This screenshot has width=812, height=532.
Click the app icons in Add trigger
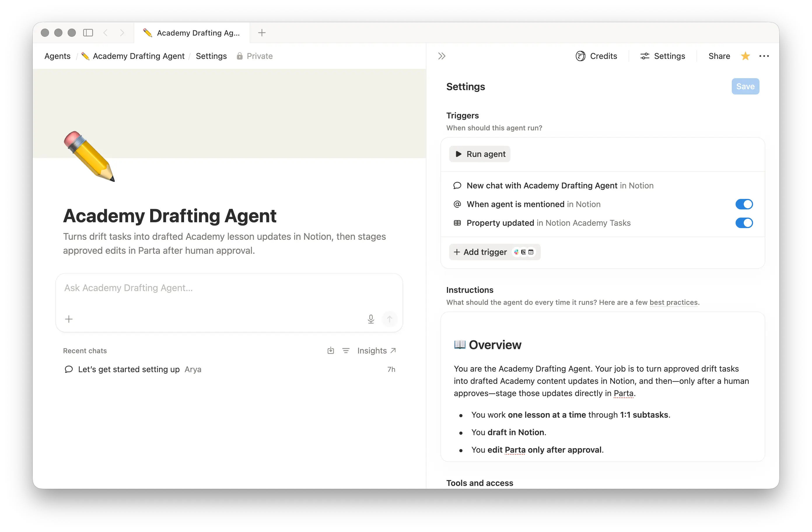524,252
